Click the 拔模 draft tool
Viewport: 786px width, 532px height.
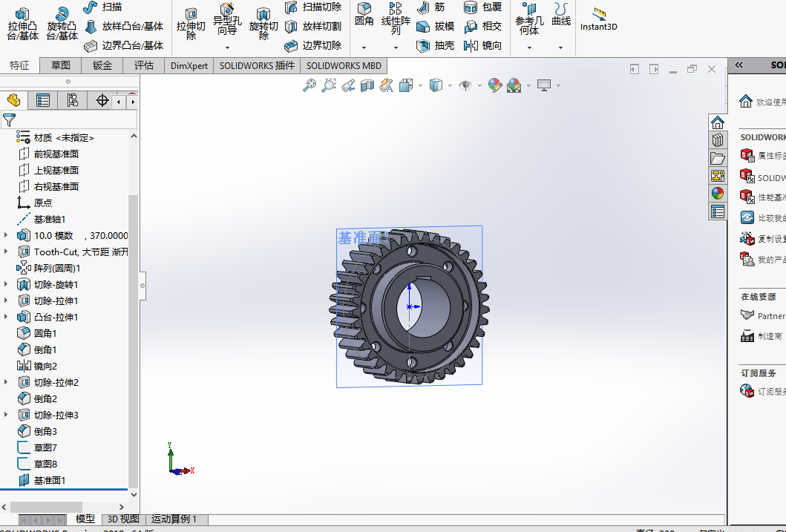[x=435, y=26]
